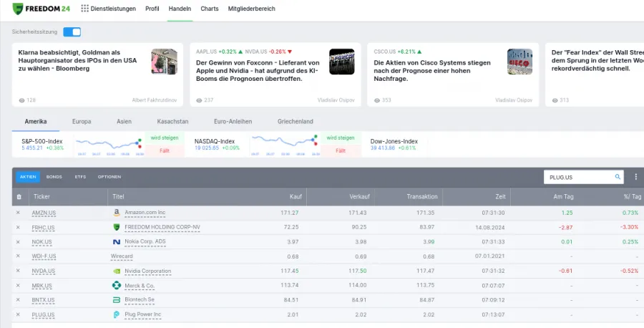The height and width of the screenshot is (328, 644).
Task: Open the Dienstleistungen grid icon
Action: pyautogui.click(x=84, y=9)
